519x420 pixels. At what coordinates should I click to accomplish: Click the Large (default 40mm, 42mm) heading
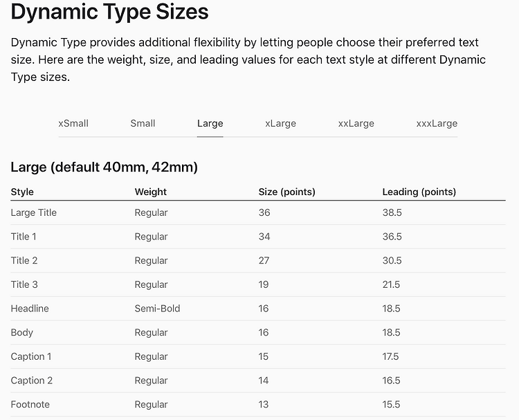[x=104, y=167]
